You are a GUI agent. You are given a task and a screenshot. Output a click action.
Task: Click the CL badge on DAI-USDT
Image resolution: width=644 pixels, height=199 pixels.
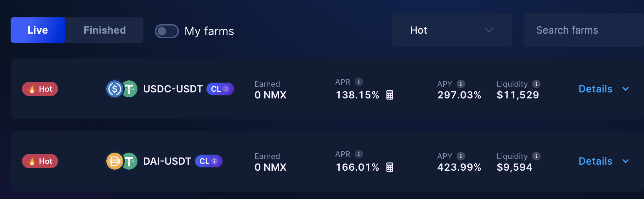(x=208, y=161)
